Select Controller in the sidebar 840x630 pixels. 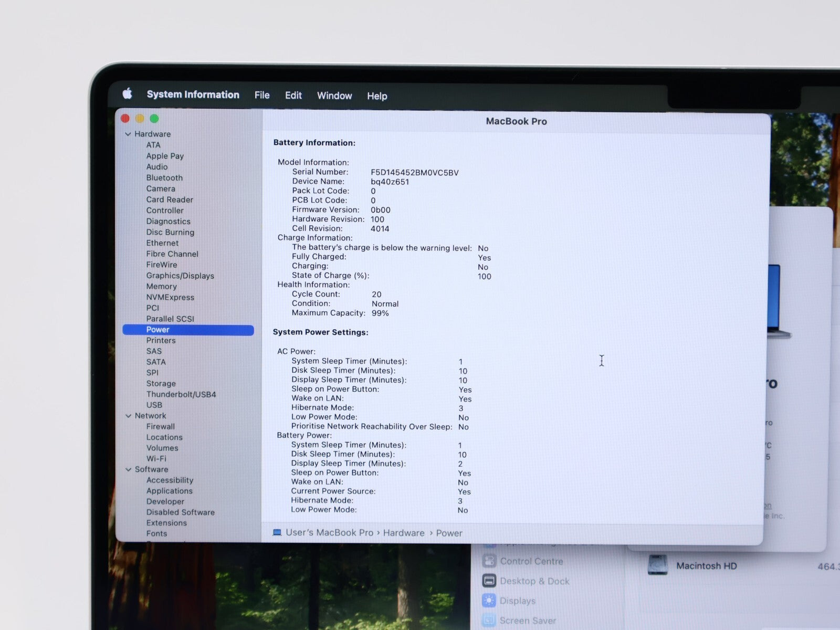(165, 211)
